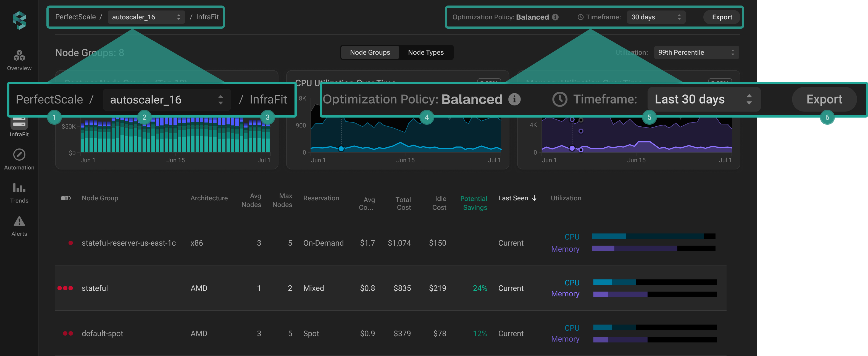The image size is (868, 356).
Task: Open the 99th Percentile utilization dropdown
Action: click(x=696, y=52)
